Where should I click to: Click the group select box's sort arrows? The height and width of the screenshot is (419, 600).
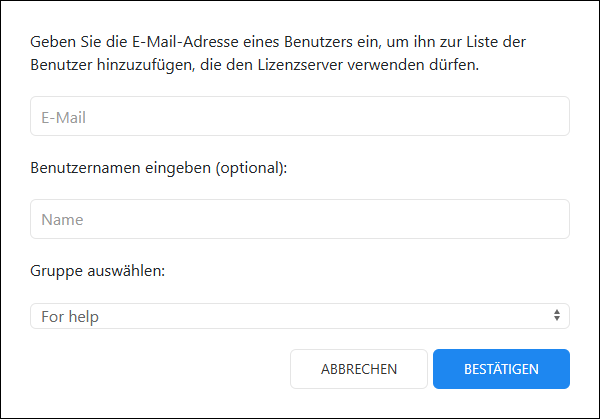click(557, 316)
